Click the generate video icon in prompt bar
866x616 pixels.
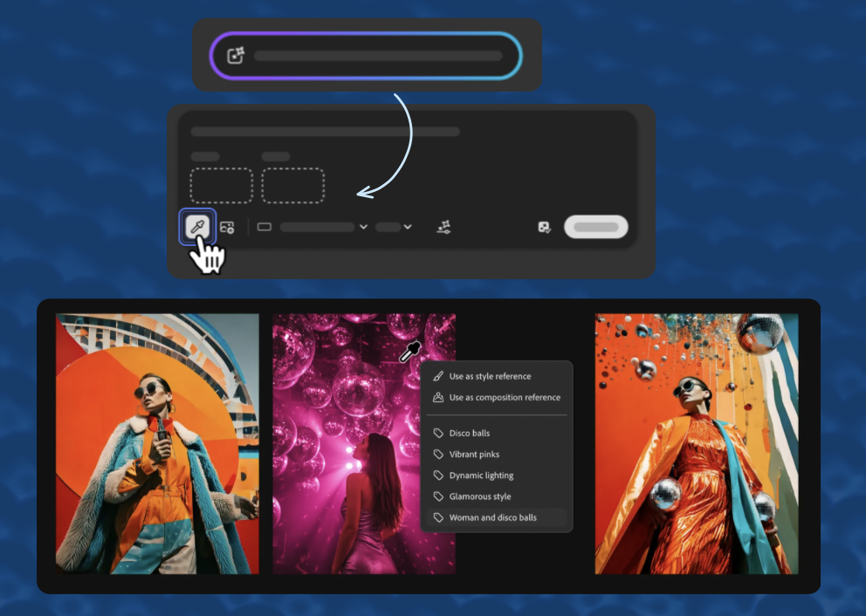pos(236,56)
